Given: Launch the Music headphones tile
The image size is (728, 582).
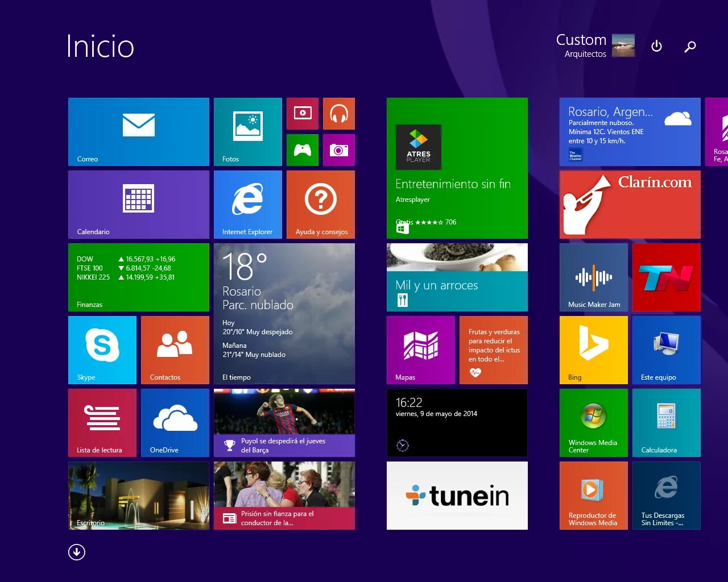Looking at the screenshot, I should pyautogui.click(x=339, y=114).
